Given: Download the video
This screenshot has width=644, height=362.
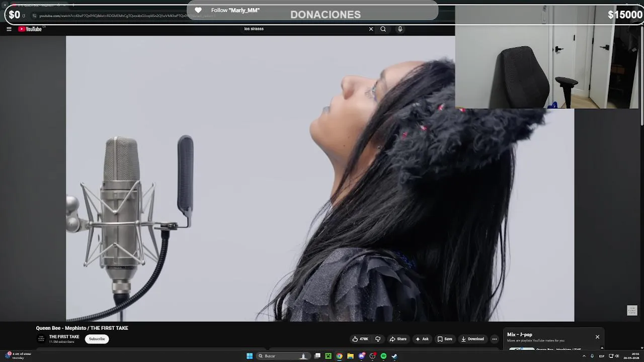Looking at the screenshot, I should [472, 339].
